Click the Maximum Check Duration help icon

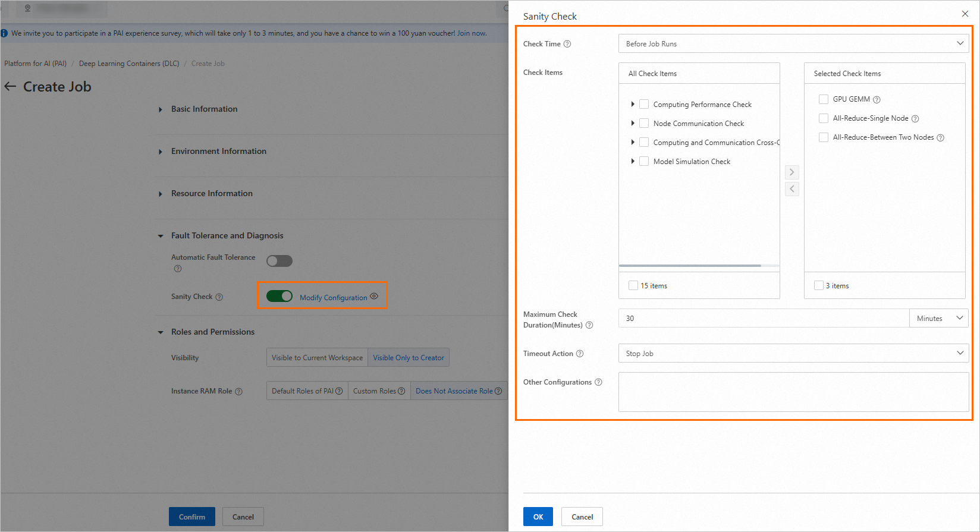tap(589, 325)
